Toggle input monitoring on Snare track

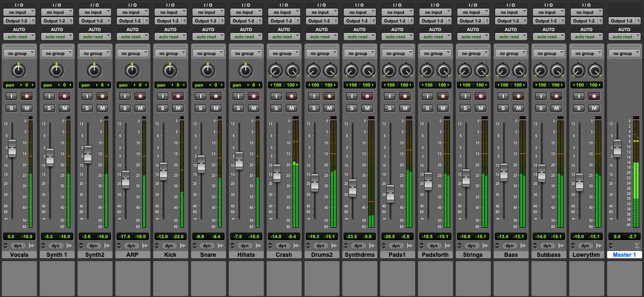[x=200, y=96]
